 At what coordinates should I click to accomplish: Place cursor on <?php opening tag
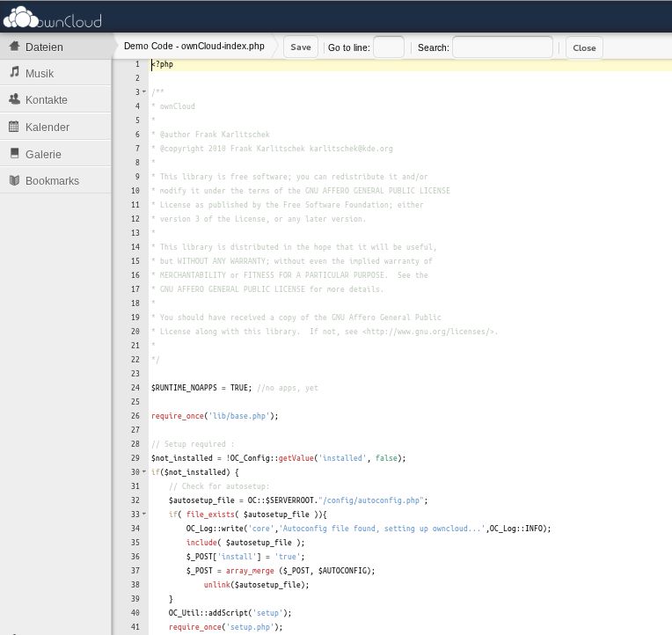tap(163, 64)
